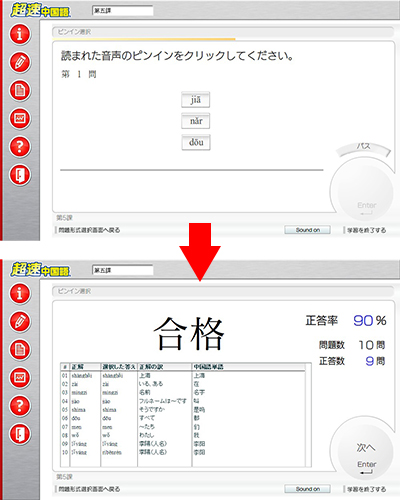Toggle the Sound on button below the quiz
The image size is (400, 500).
click(307, 230)
